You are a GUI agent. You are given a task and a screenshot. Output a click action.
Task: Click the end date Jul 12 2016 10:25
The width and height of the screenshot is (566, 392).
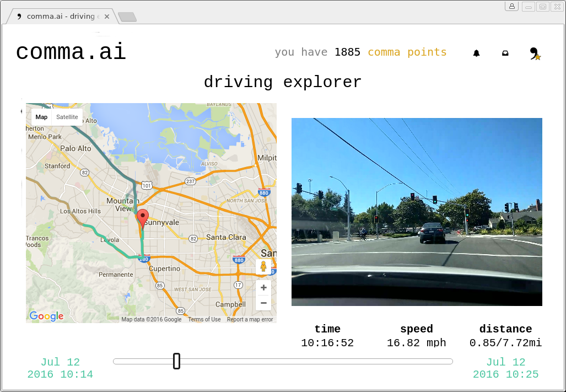click(x=506, y=368)
